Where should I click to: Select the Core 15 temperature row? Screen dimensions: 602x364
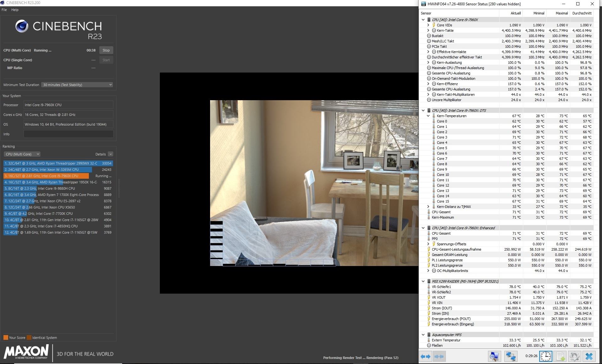(x=507, y=201)
